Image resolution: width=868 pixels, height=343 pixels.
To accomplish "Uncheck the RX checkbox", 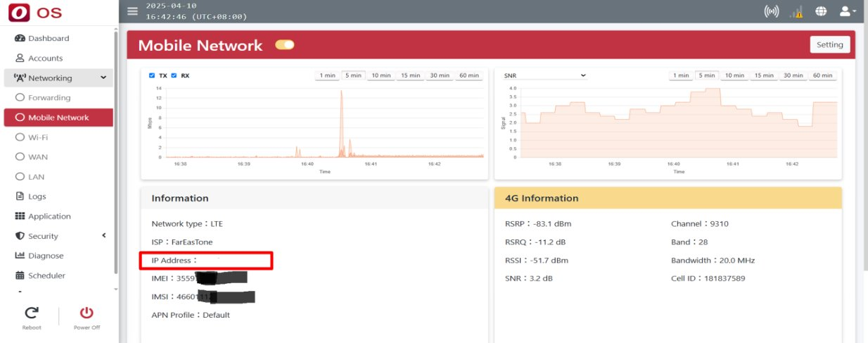I will point(174,75).
